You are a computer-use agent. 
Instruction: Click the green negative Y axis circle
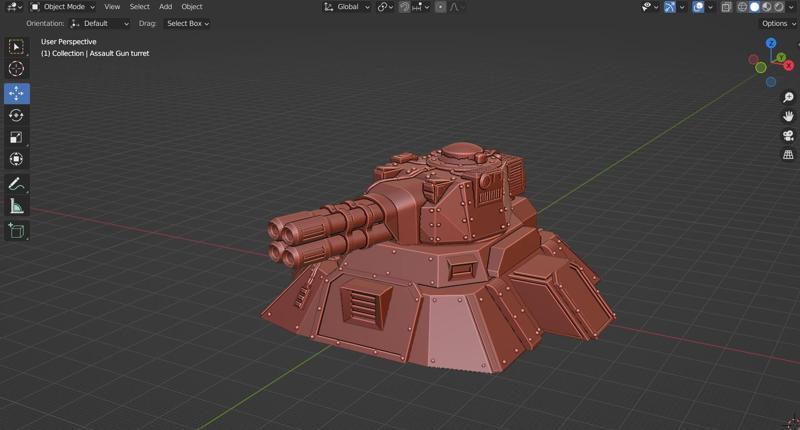click(x=760, y=67)
